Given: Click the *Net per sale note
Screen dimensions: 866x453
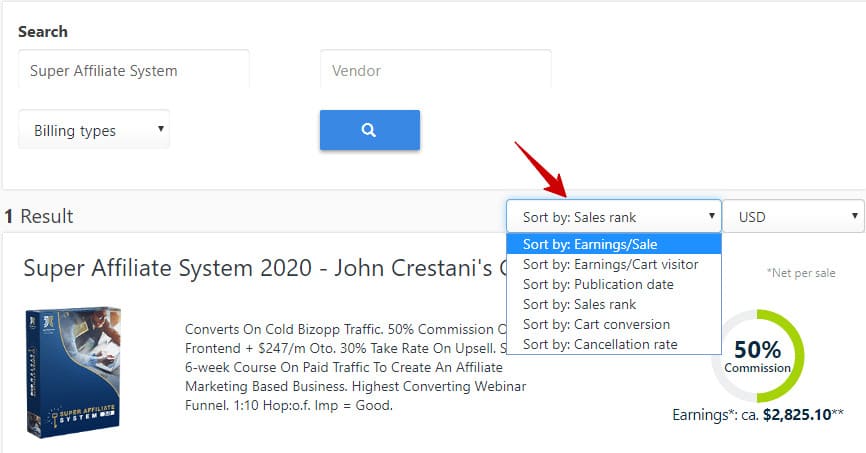Looking at the screenshot, I should [801, 272].
